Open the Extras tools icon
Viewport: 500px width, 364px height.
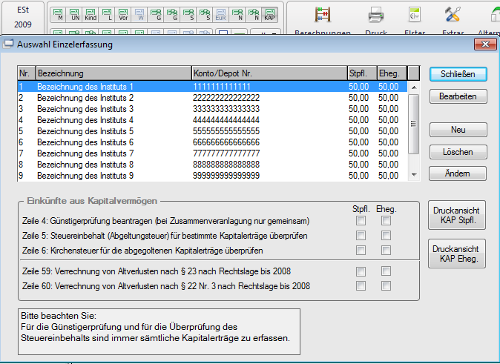[x=453, y=15]
